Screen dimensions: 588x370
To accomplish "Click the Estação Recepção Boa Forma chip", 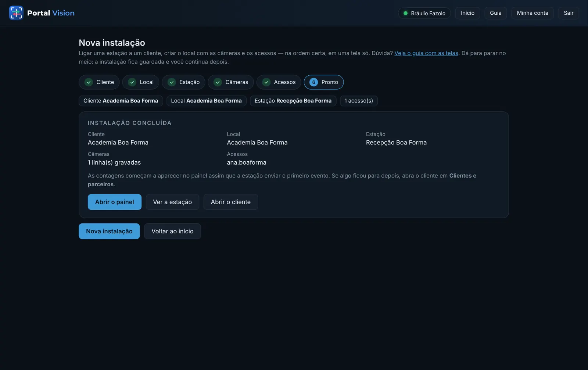I will tap(293, 101).
